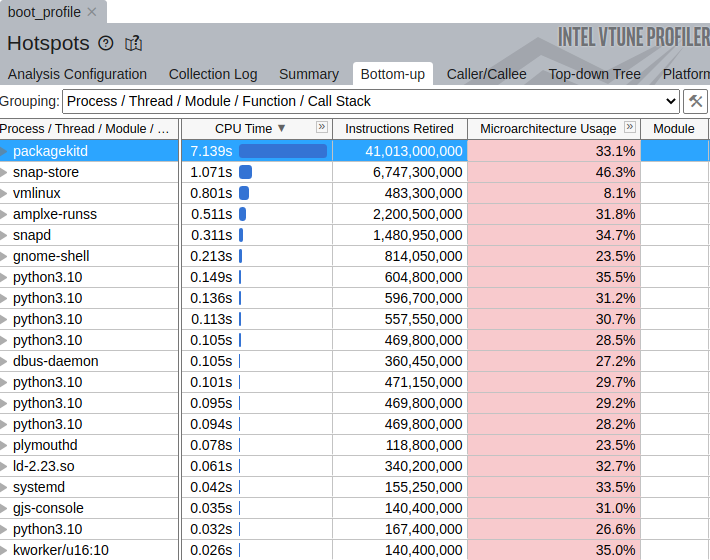Click the Module column header
The height and width of the screenshot is (560, 710).
[674, 129]
